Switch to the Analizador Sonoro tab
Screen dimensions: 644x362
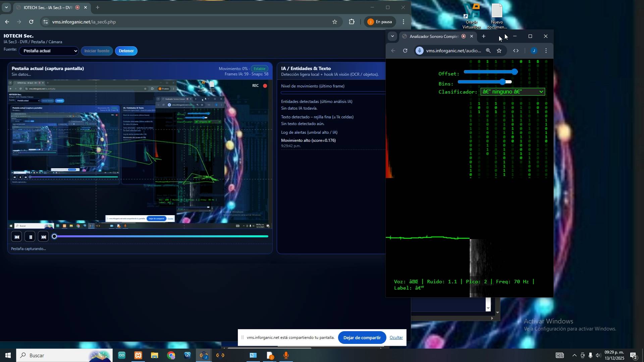(x=433, y=36)
